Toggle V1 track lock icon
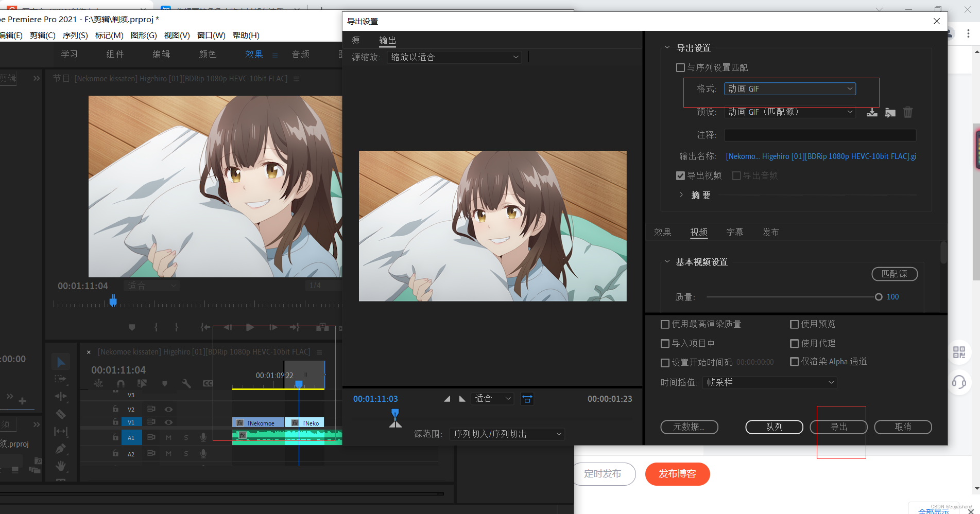The image size is (980, 514). (115, 422)
